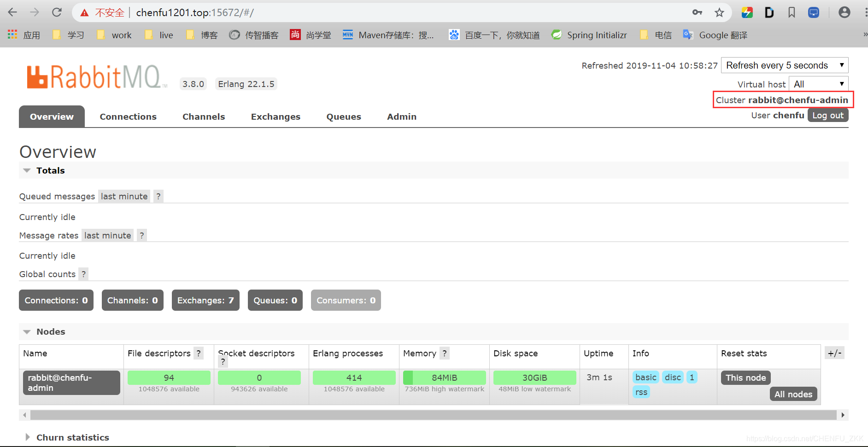
Task: Show help for Global counts
Action: (x=83, y=274)
